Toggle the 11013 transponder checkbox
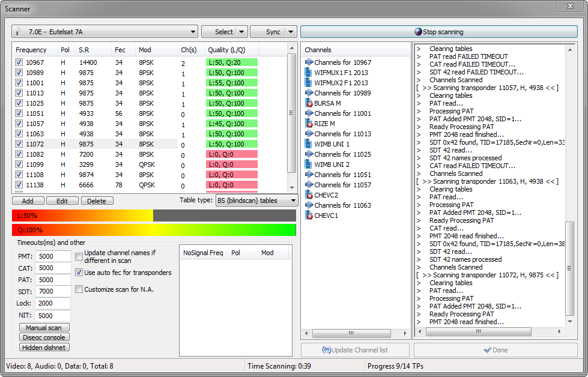Image resolution: width=588 pixels, height=377 pixels. click(x=19, y=93)
